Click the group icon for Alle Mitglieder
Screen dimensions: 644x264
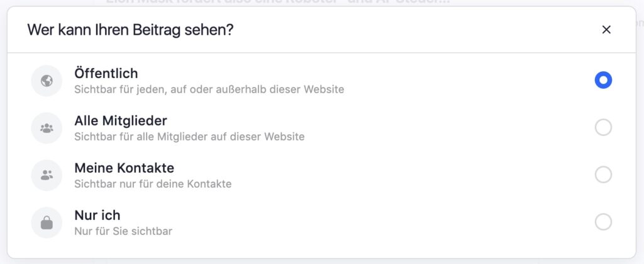tap(47, 128)
